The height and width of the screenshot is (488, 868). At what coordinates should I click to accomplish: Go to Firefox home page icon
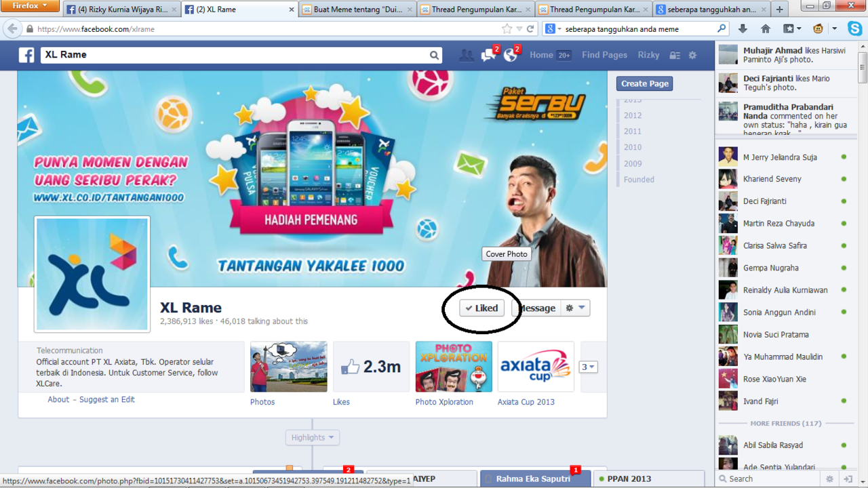coord(766,28)
